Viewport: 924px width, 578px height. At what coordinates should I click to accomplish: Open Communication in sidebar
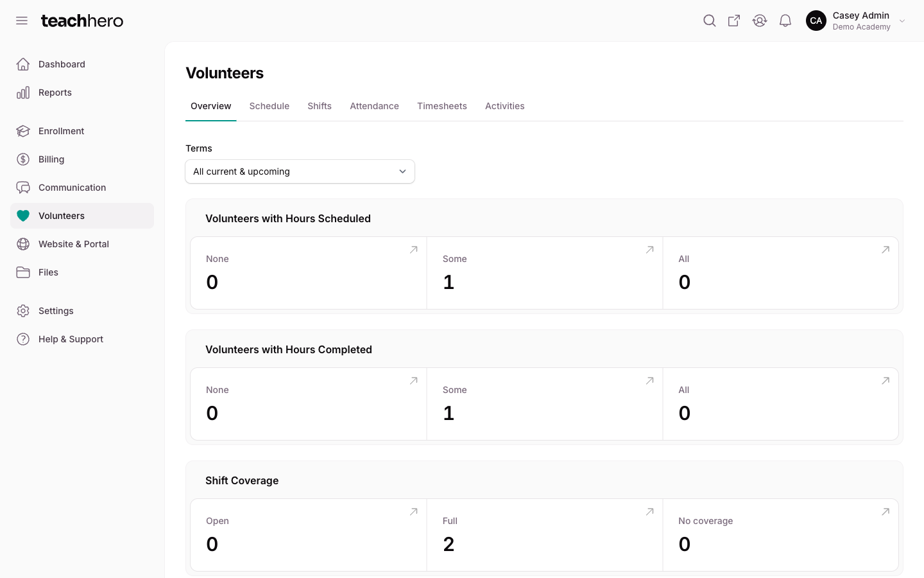pos(82,188)
